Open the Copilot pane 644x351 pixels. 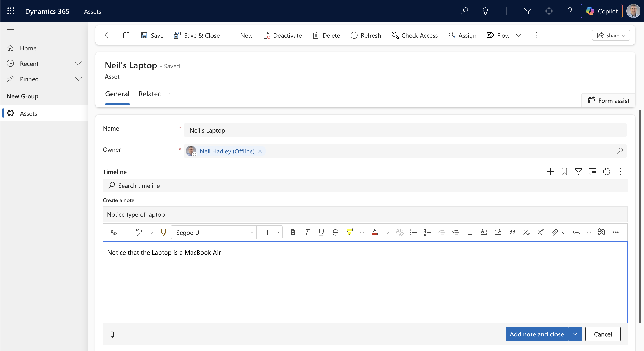602,11
